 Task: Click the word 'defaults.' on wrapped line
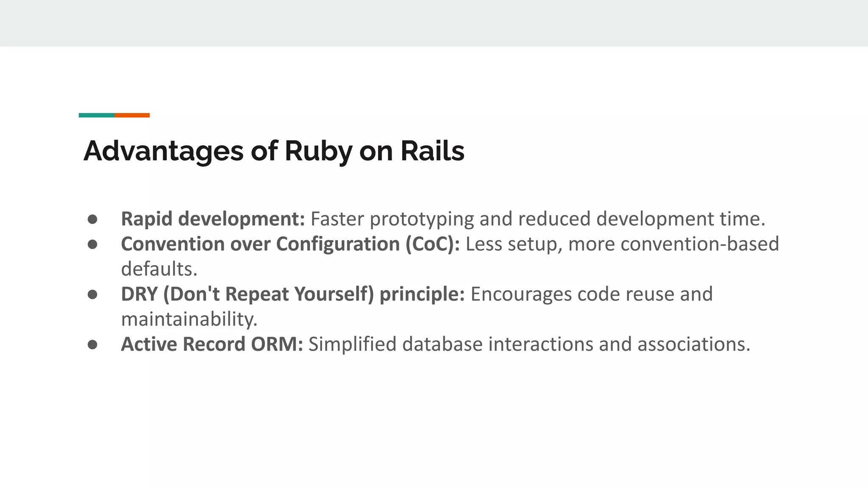click(x=159, y=269)
